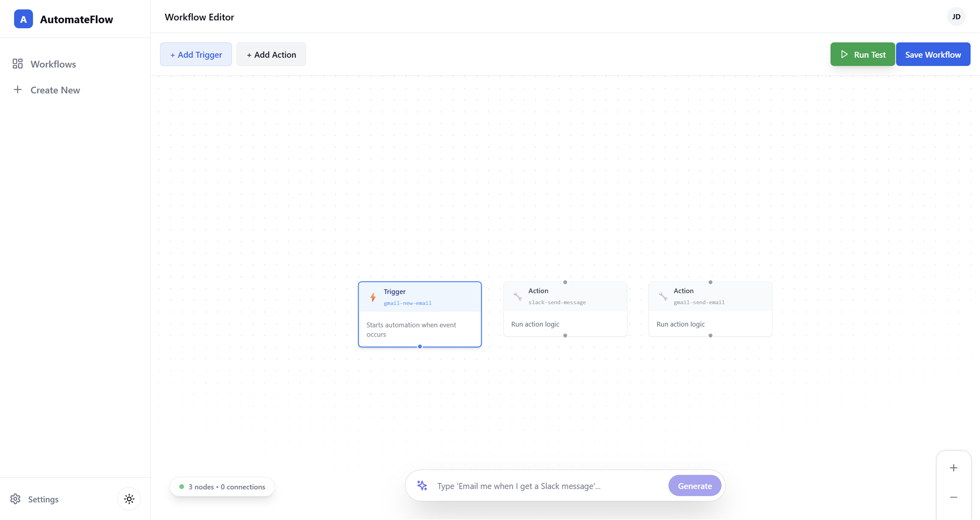Select the gmail-new-email Trigger node

coord(419,314)
